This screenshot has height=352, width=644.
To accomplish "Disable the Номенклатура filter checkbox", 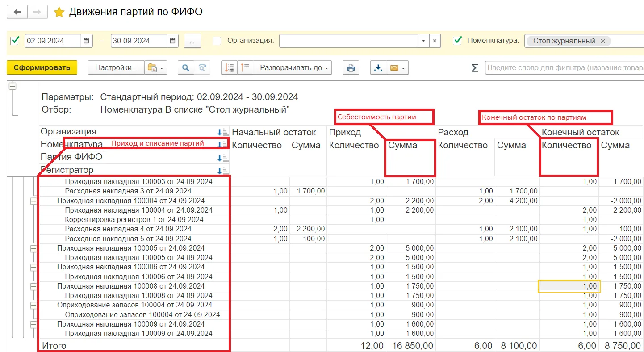I will pyautogui.click(x=457, y=41).
